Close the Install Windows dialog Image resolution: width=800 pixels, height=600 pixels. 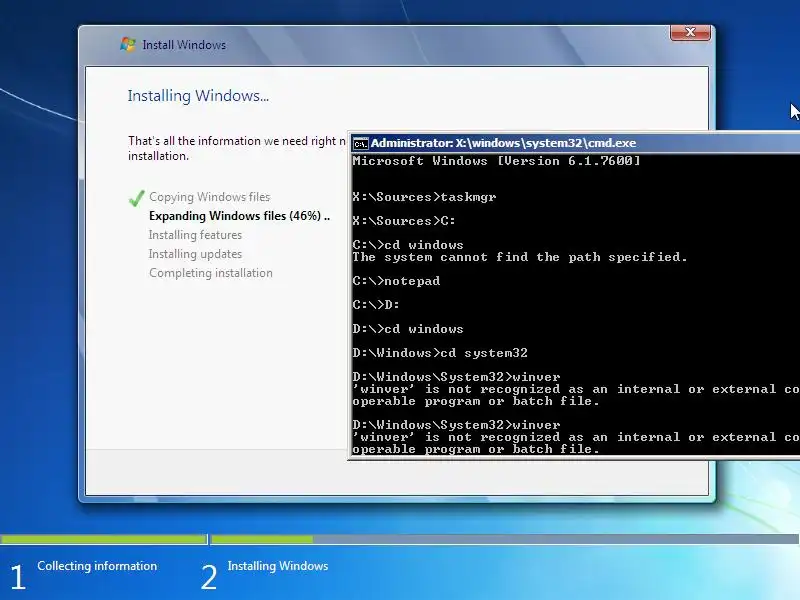point(690,33)
